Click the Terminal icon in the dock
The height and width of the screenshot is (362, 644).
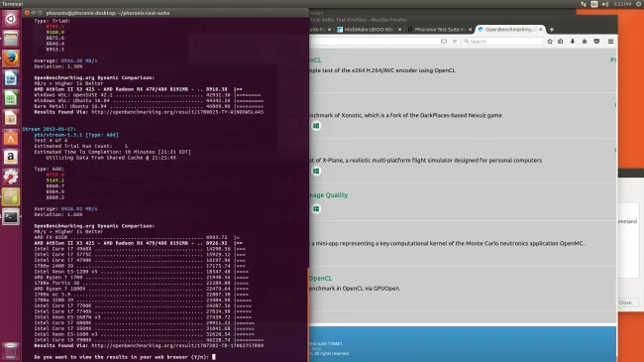[x=11, y=217]
